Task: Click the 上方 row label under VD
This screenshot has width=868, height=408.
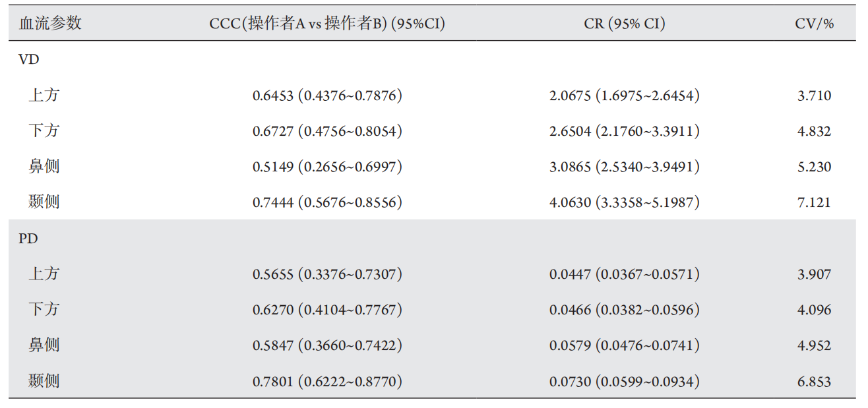Action: coord(44,96)
